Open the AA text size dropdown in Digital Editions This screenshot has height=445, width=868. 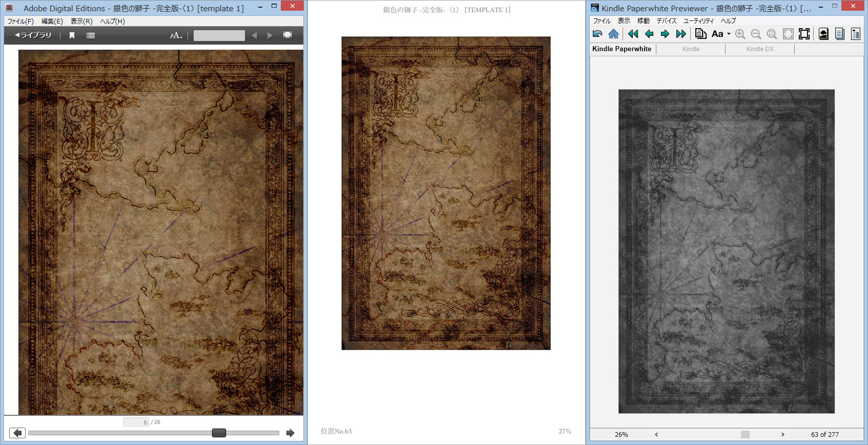[176, 35]
